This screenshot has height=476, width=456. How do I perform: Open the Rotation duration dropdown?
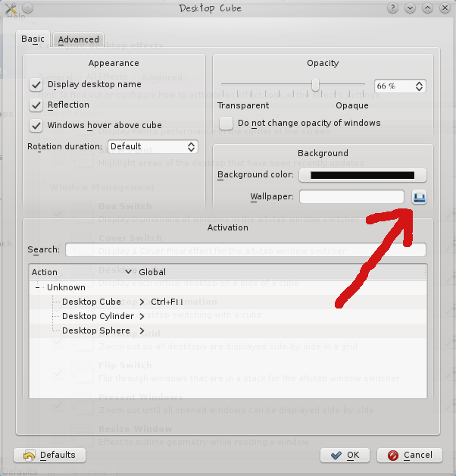[153, 146]
